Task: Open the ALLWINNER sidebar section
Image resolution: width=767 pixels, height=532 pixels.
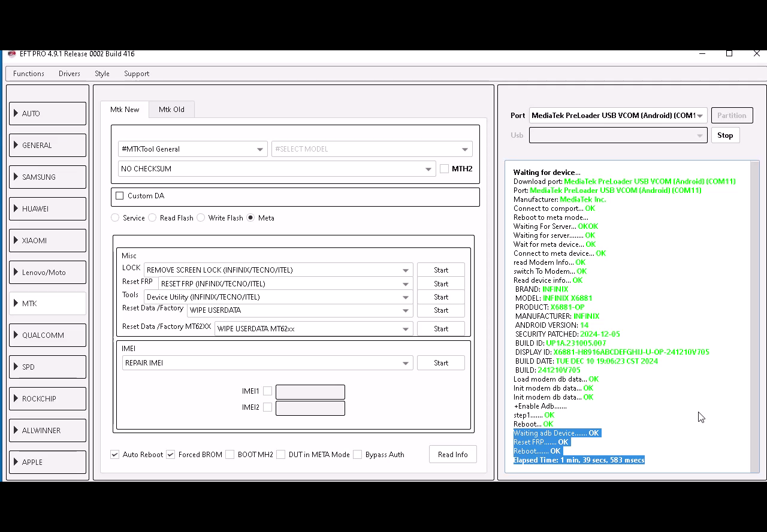Action: pyautogui.click(x=47, y=430)
